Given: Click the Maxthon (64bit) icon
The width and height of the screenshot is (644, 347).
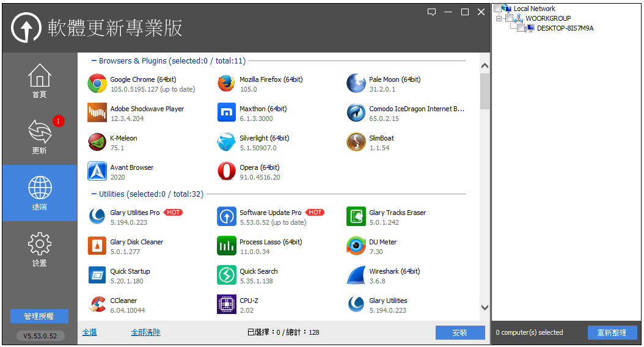Looking at the screenshot, I should pos(226,113).
